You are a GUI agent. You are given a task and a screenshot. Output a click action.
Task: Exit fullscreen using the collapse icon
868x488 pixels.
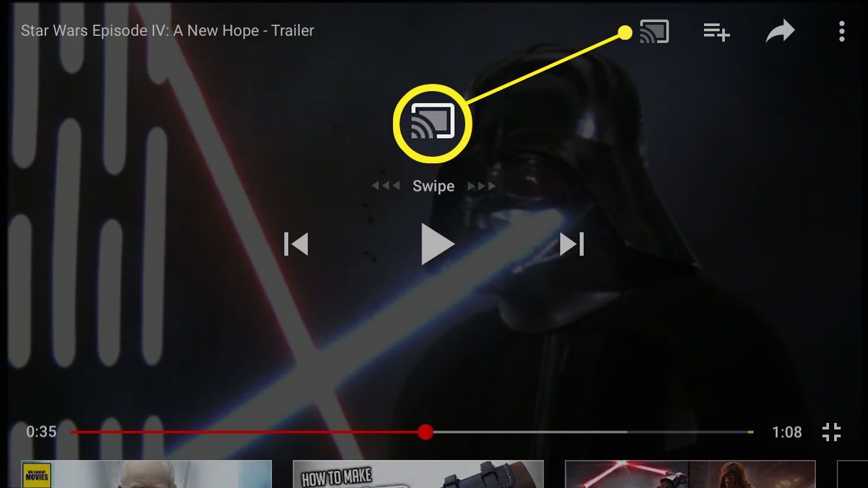click(832, 432)
